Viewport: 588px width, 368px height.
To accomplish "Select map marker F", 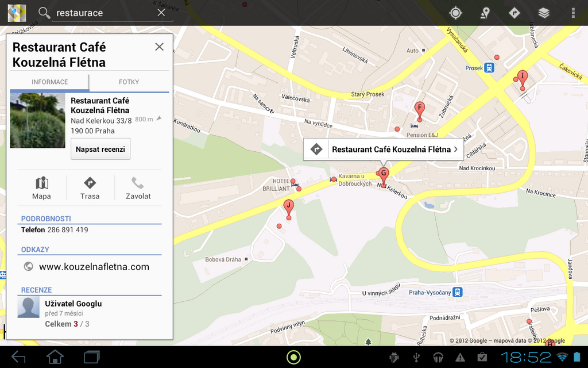I will (x=419, y=109).
